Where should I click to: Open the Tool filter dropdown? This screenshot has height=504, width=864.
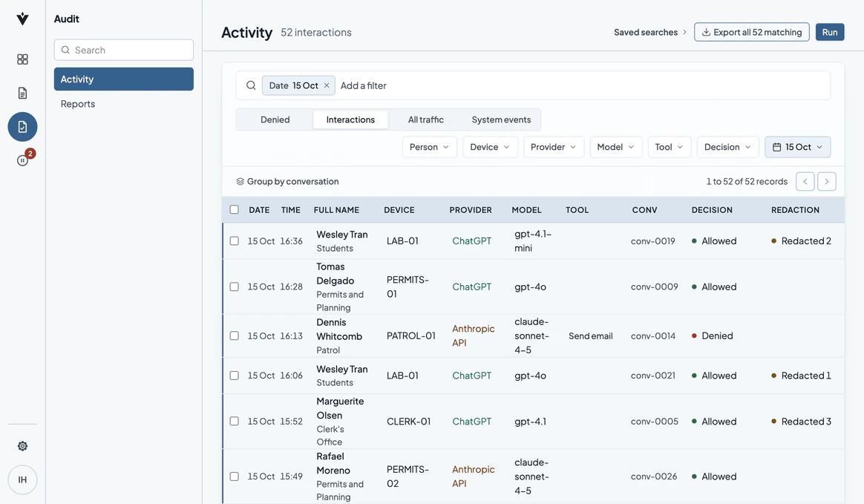tap(670, 147)
